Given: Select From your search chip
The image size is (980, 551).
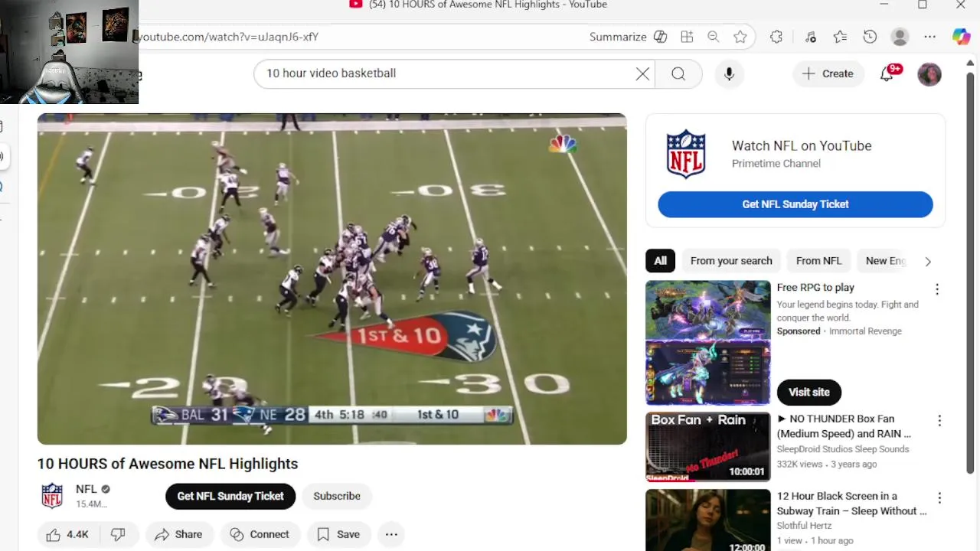Looking at the screenshot, I should 731,261.
